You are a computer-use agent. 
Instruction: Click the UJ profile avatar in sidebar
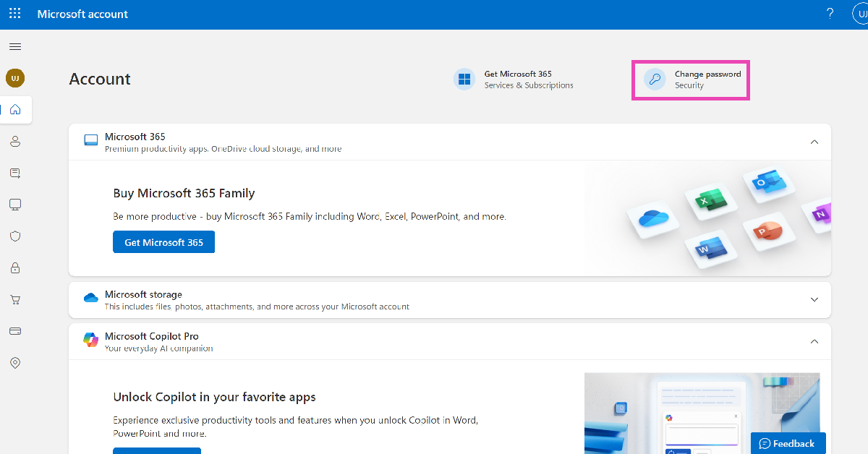click(15, 78)
